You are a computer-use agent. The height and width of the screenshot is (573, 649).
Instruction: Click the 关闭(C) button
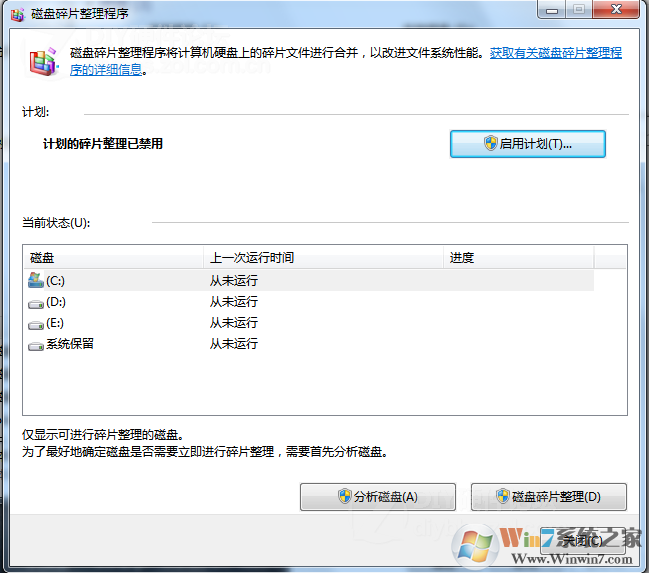(x=582, y=541)
